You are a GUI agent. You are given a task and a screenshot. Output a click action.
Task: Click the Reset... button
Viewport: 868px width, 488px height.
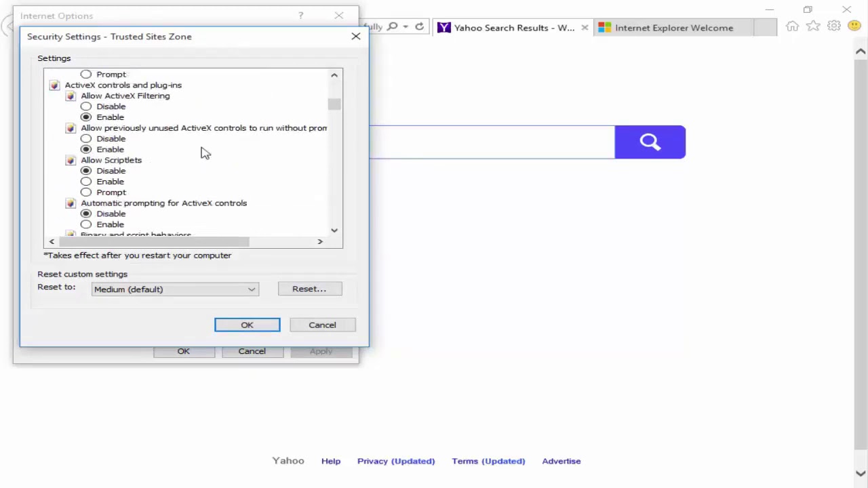309,289
